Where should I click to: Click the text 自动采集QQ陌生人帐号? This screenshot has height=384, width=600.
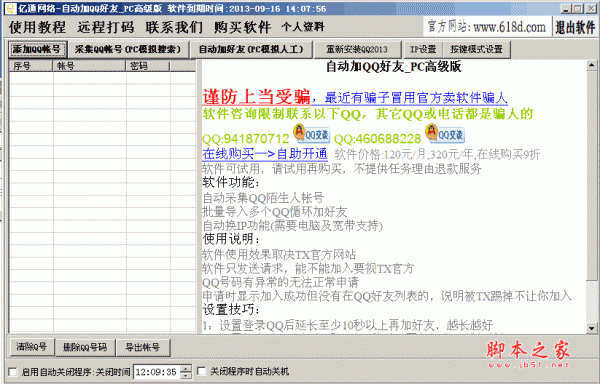tap(263, 198)
